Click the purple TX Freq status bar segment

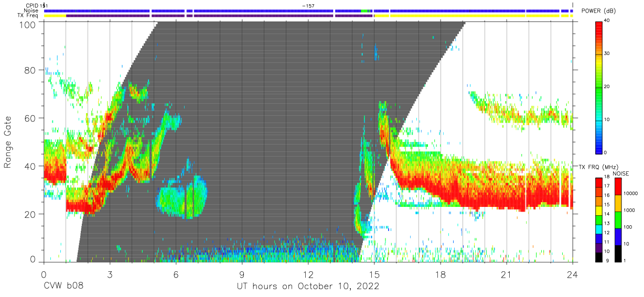(199, 16)
